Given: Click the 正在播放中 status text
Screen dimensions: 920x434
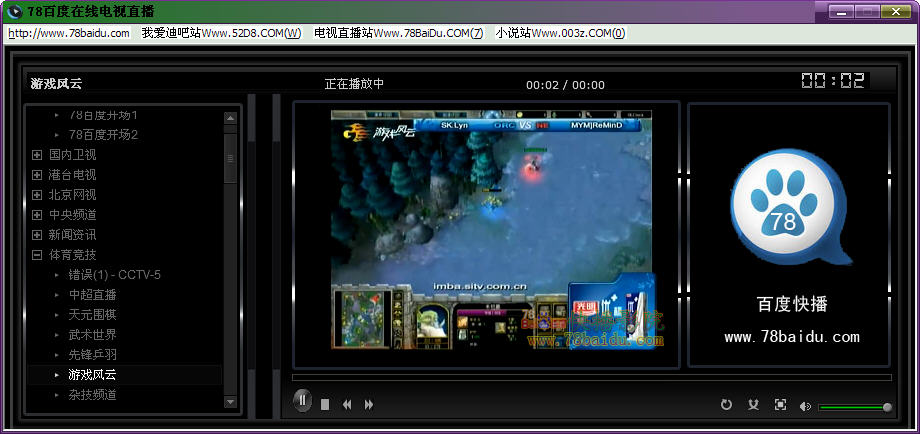Looking at the screenshot, I should tap(354, 84).
